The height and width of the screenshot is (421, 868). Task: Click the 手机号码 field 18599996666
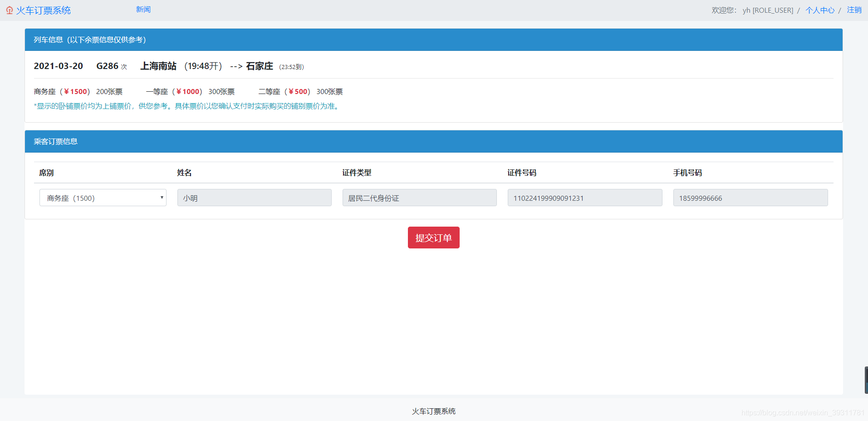(750, 198)
